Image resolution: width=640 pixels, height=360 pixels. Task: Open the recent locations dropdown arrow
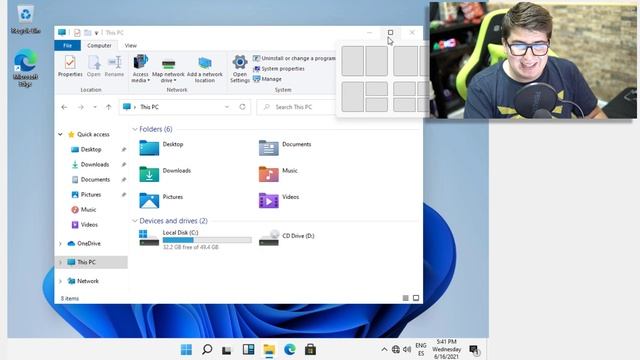(x=95, y=107)
